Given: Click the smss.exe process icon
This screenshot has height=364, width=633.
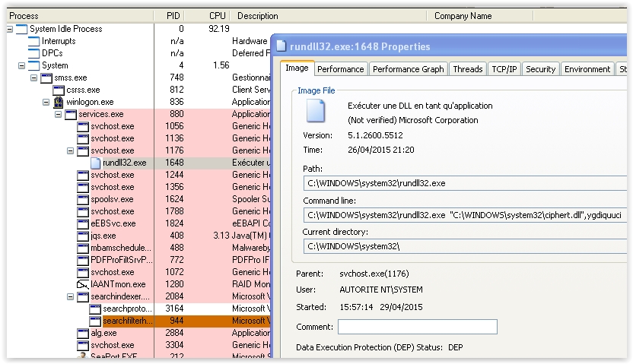Looking at the screenshot, I should coord(46,78).
